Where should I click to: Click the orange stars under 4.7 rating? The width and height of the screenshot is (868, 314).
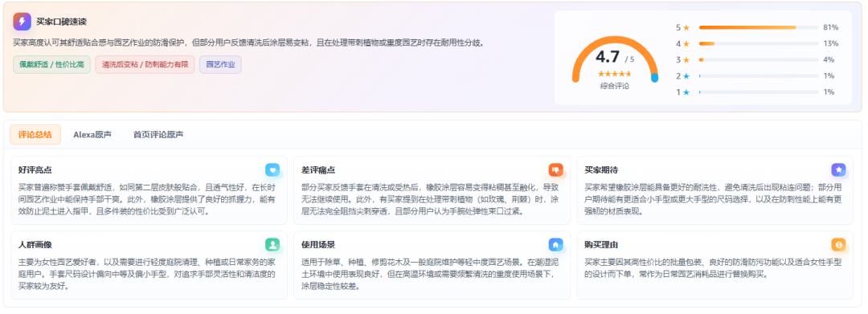[615, 74]
